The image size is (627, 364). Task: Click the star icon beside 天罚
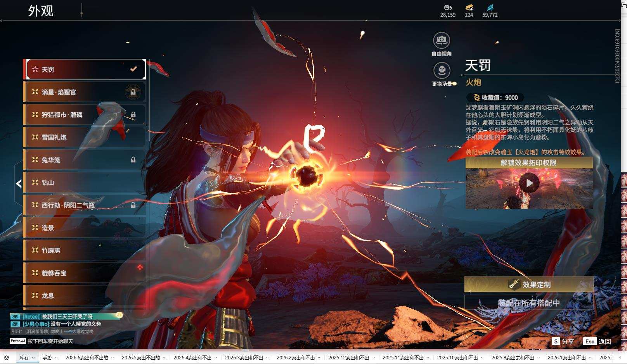pyautogui.click(x=35, y=69)
